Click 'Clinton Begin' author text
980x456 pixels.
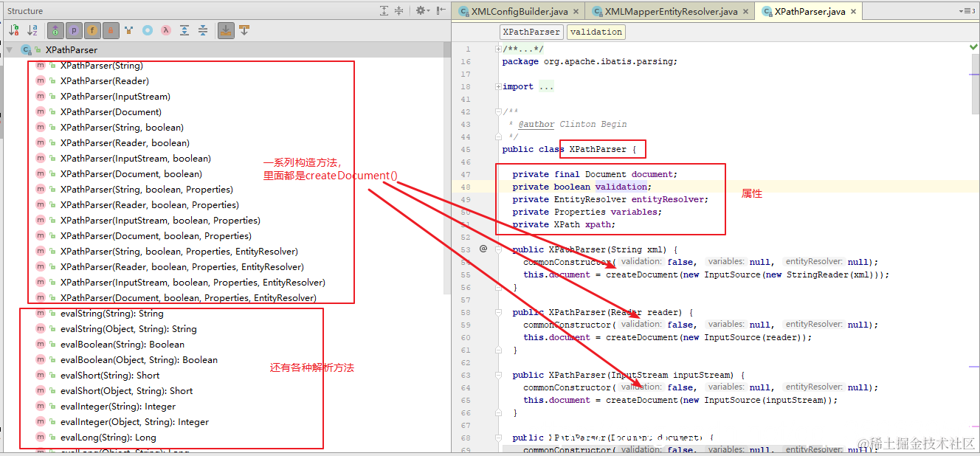[593, 124]
